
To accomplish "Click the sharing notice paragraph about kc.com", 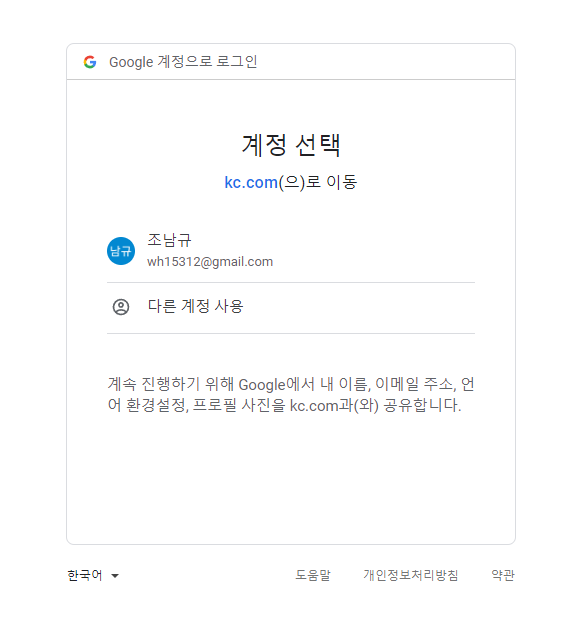I will tap(291, 394).
